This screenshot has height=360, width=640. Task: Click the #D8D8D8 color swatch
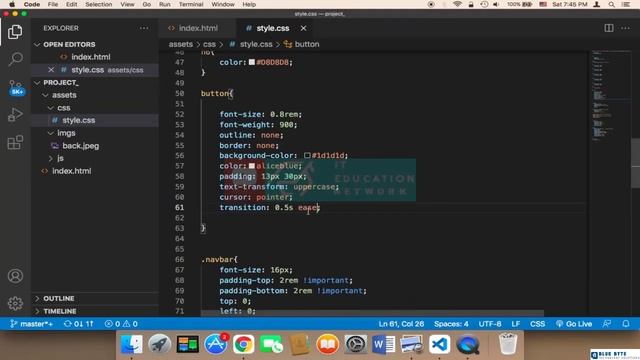[252, 62]
